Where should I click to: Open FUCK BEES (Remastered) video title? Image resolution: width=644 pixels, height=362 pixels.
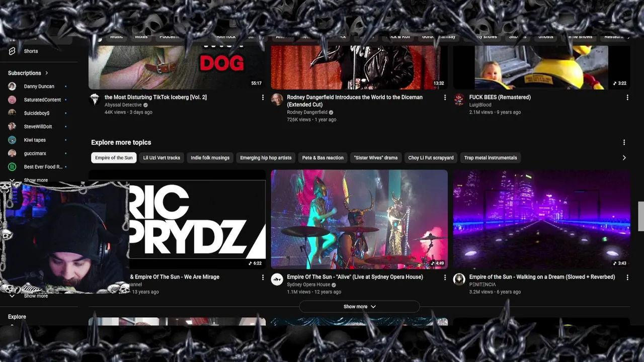coord(500,97)
